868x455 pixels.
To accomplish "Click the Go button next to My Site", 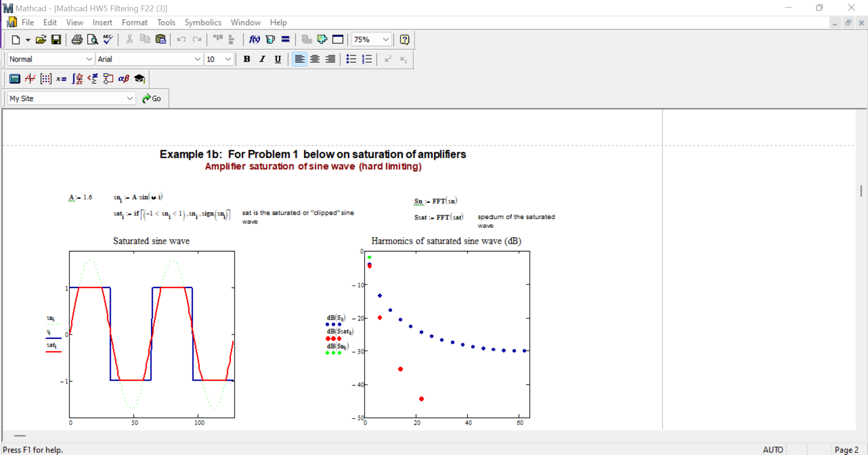I will pyautogui.click(x=152, y=98).
